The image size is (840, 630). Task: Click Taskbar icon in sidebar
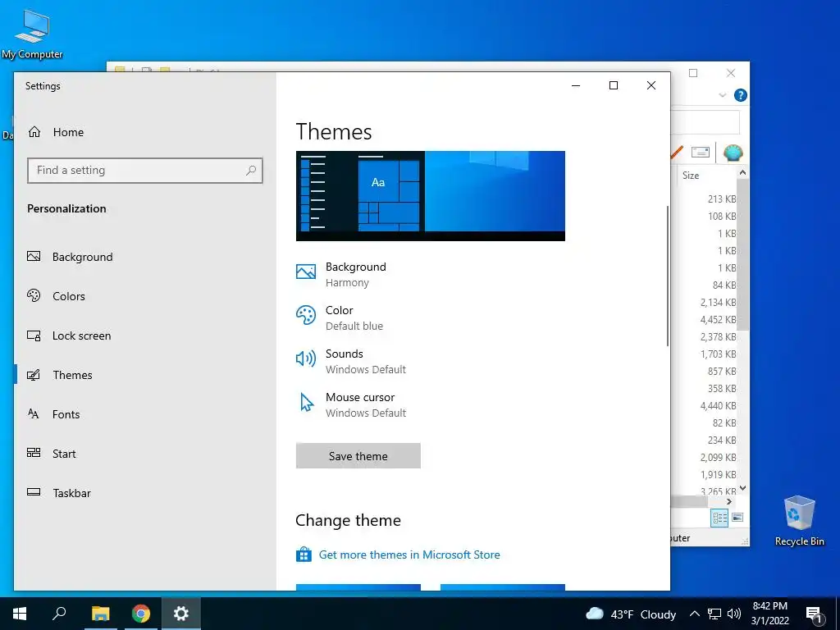tap(34, 492)
